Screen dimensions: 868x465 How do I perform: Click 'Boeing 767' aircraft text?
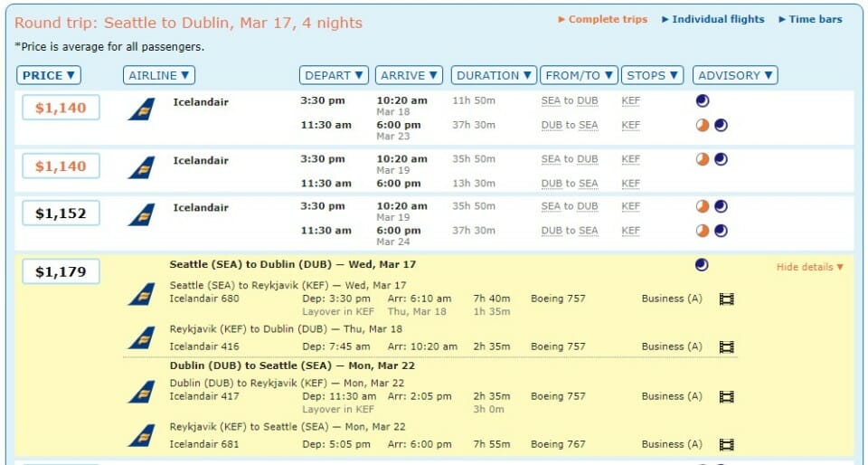pyautogui.click(x=558, y=444)
